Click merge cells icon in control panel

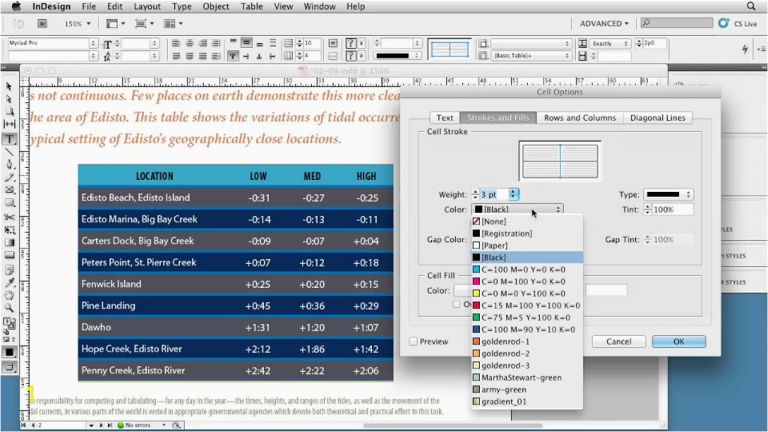coord(333,43)
